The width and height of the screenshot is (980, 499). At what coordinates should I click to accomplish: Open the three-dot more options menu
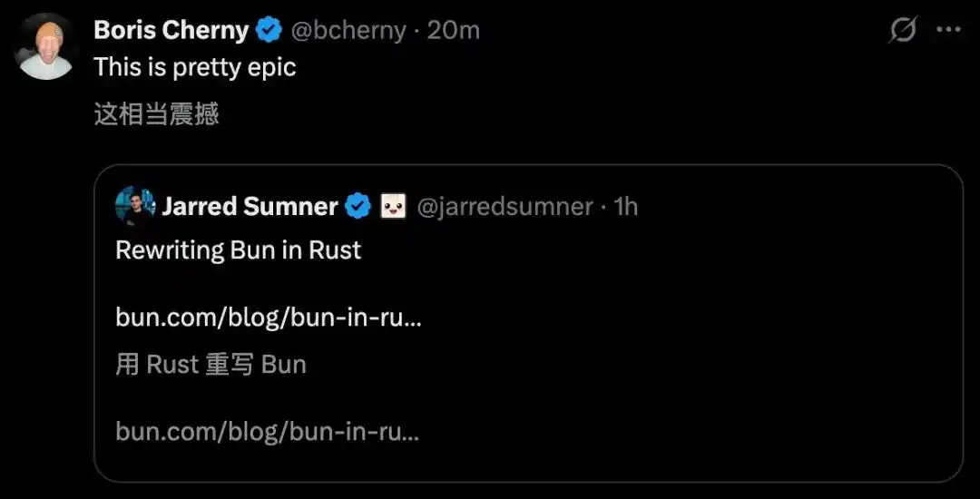[x=948, y=30]
